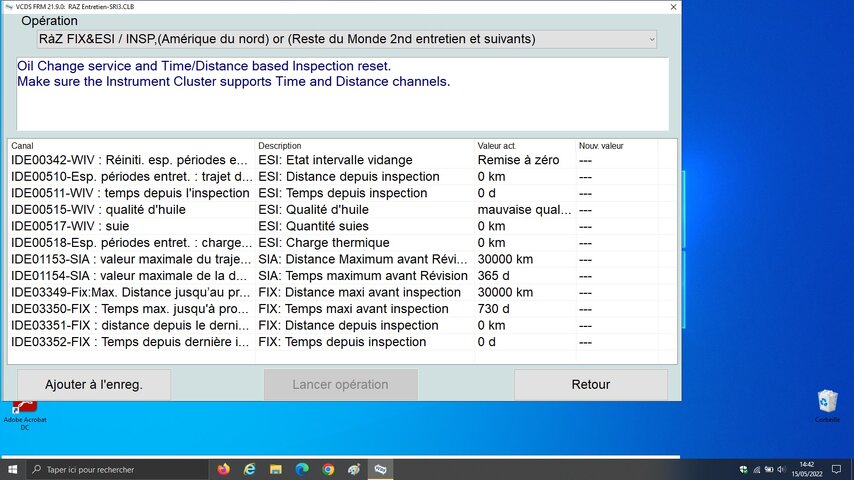Screen dimensions: 854x480
Task: Click the value 365 d
Action: coord(493,276)
